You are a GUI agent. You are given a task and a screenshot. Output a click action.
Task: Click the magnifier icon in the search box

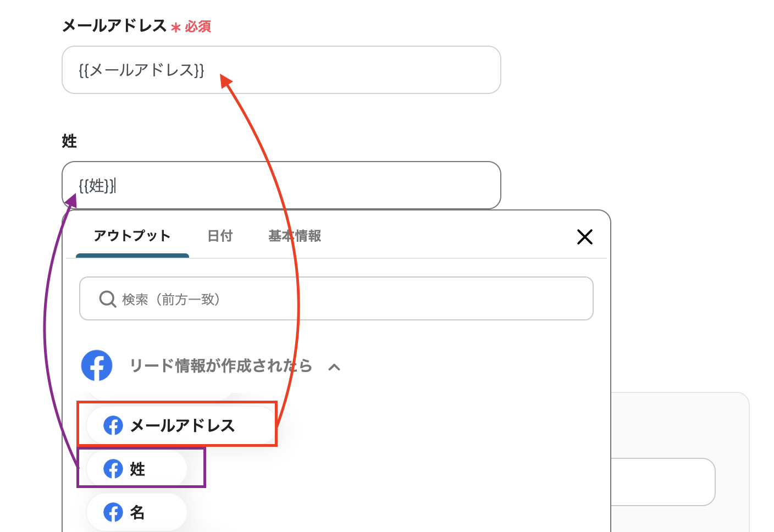click(x=107, y=299)
